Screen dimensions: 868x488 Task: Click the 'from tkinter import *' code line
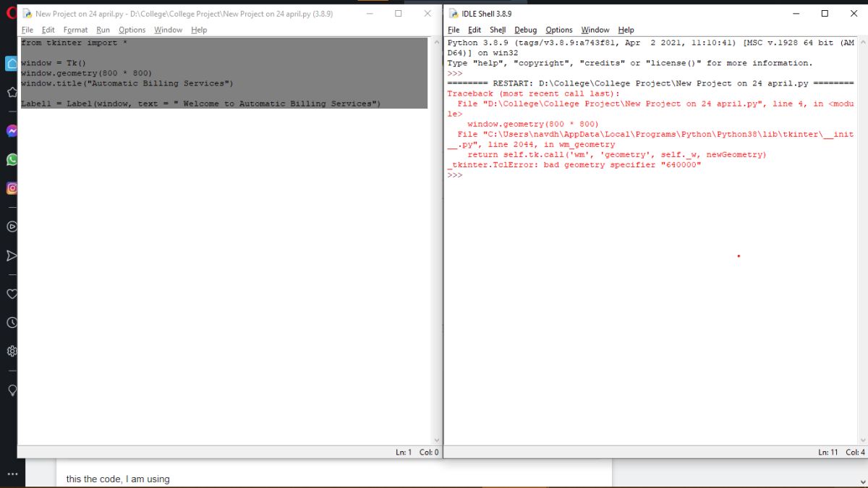(x=75, y=43)
